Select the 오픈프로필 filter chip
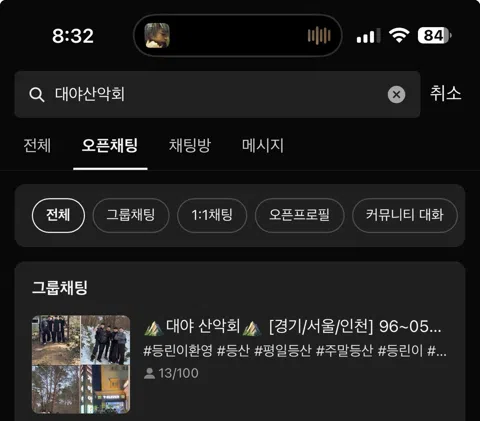The height and width of the screenshot is (421, 480). (x=299, y=215)
